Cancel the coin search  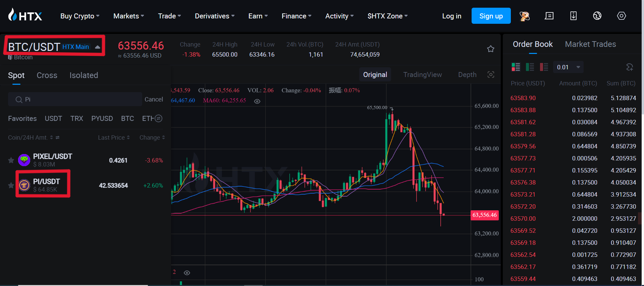click(154, 99)
